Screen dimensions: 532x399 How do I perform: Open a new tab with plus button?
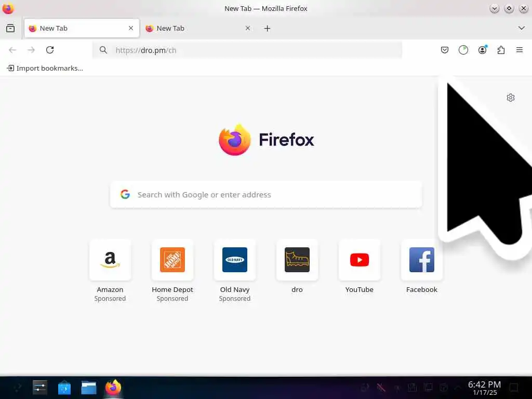click(268, 29)
